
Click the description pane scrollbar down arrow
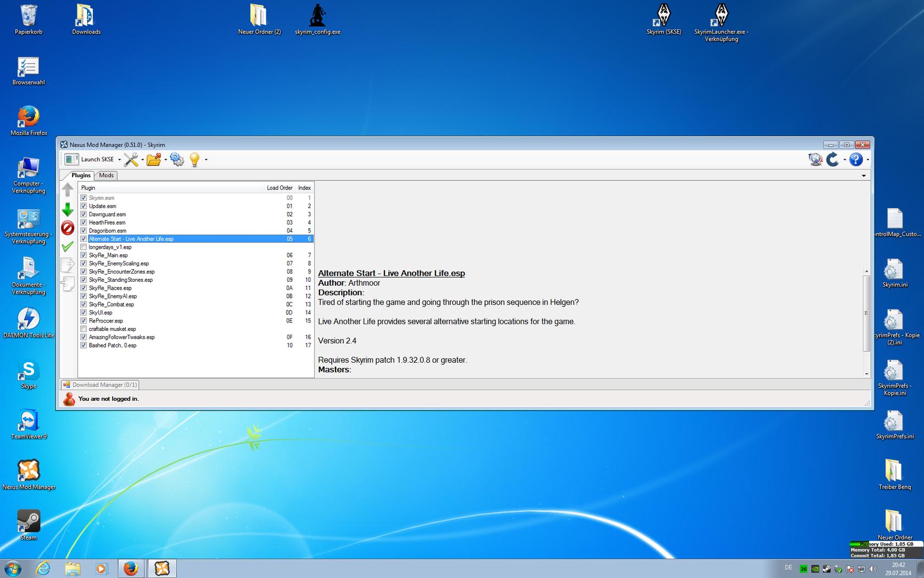[x=867, y=374]
